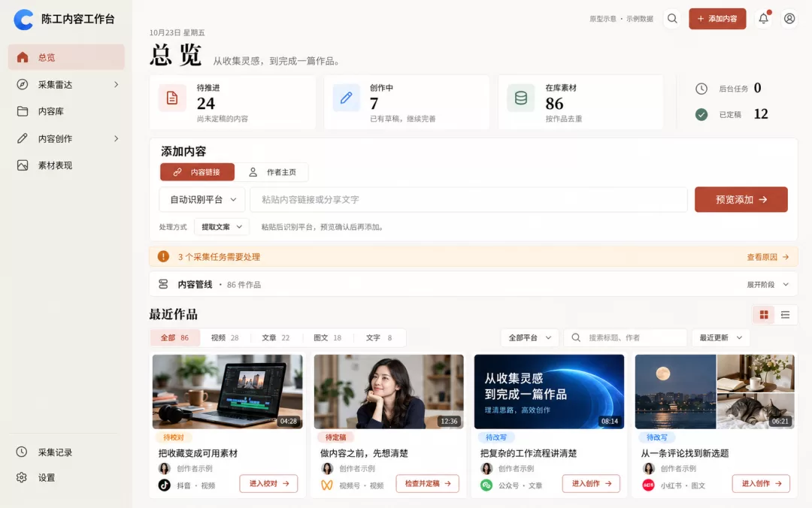Open the 最近更新 sort dropdown
The width and height of the screenshot is (812, 508).
click(x=721, y=337)
